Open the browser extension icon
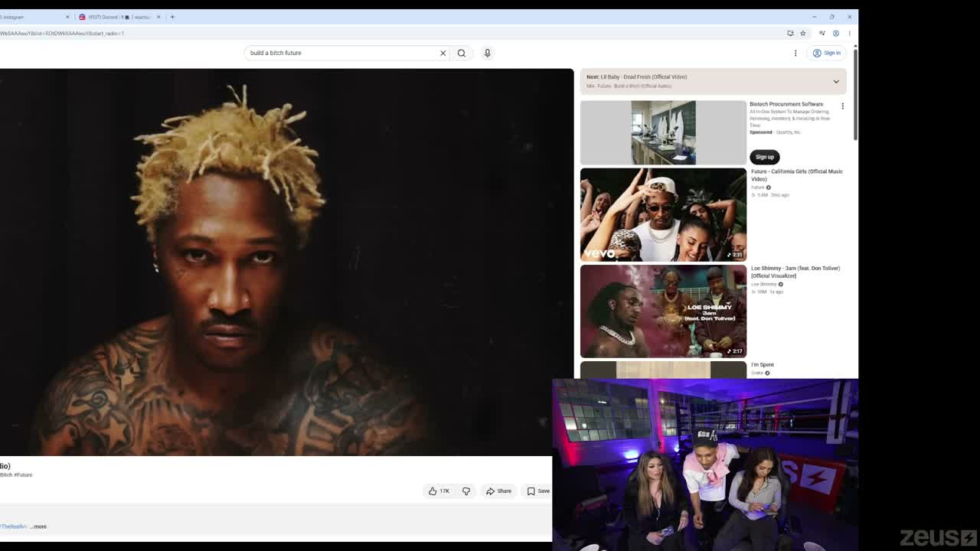The width and height of the screenshot is (980, 551). [822, 34]
